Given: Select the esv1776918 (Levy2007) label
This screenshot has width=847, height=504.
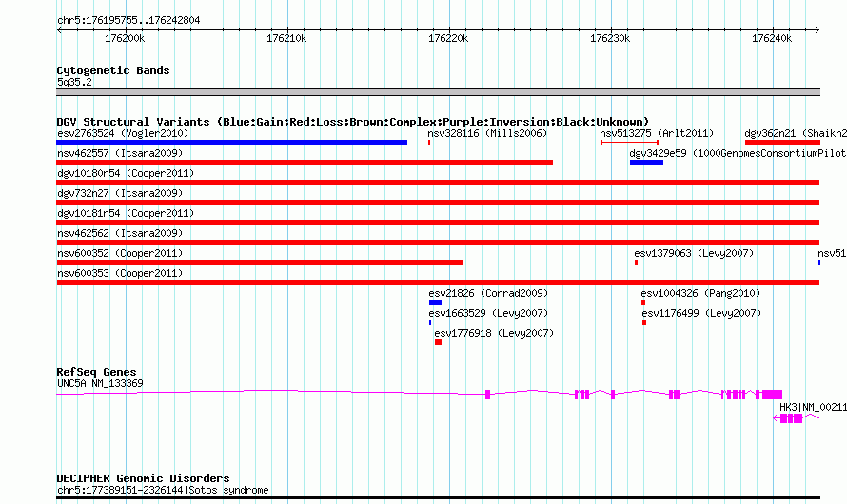Looking at the screenshot, I should pyautogui.click(x=494, y=333).
